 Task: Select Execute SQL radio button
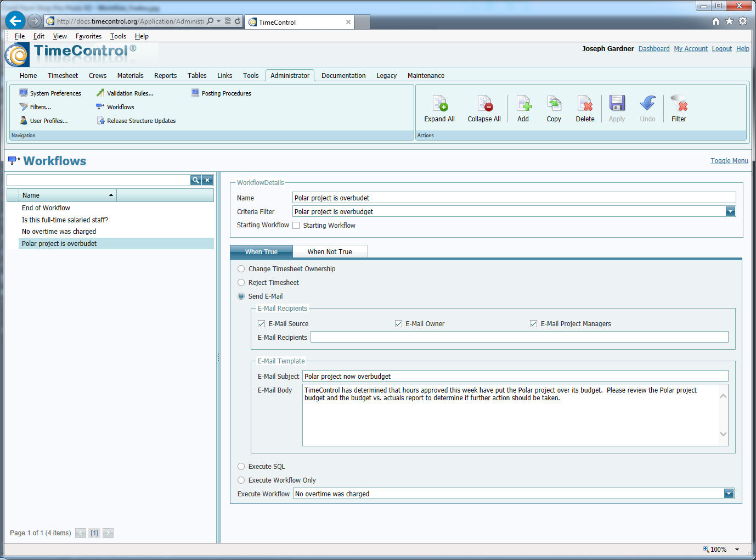tap(241, 467)
